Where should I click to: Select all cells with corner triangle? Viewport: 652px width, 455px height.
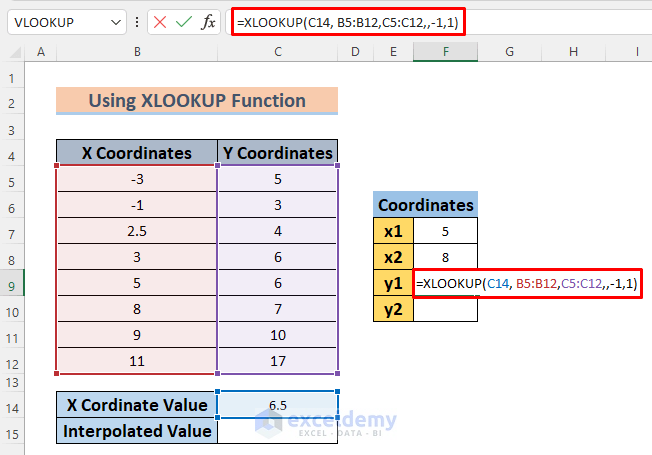click(x=15, y=52)
